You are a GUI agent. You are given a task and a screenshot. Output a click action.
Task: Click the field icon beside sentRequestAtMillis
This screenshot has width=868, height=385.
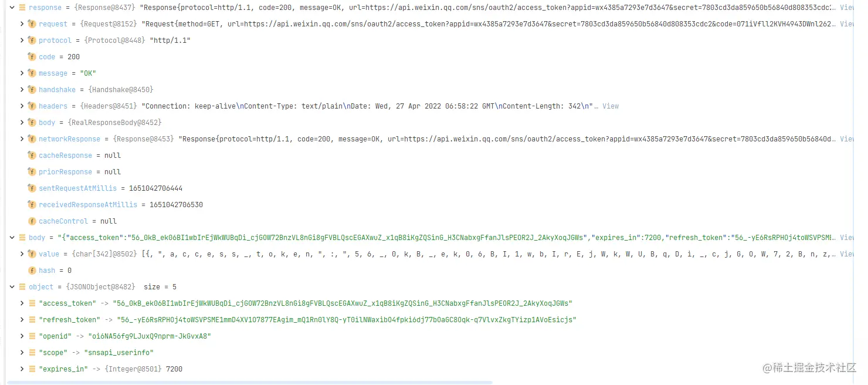click(x=32, y=188)
